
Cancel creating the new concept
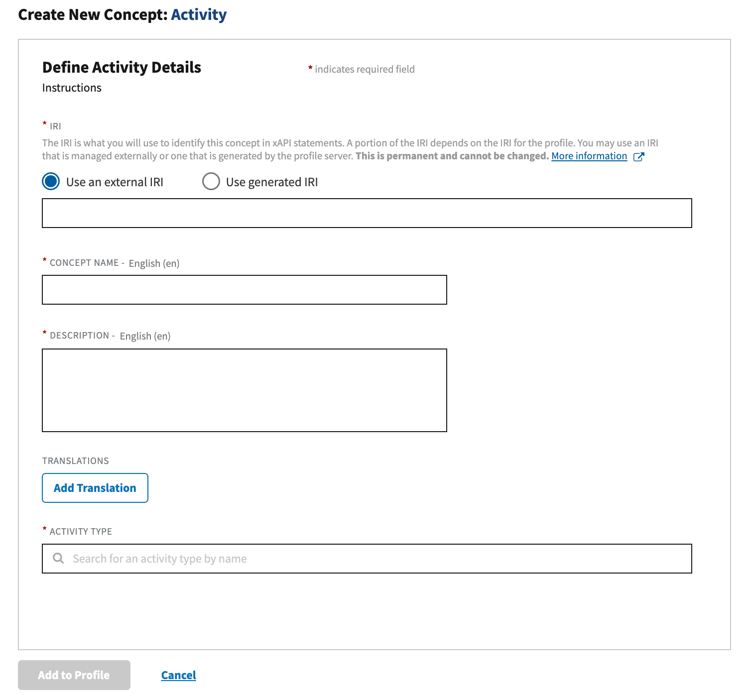[x=178, y=675]
